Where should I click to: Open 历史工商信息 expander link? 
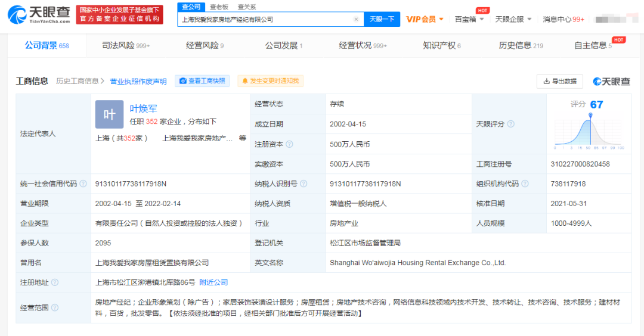click(x=80, y=81)
